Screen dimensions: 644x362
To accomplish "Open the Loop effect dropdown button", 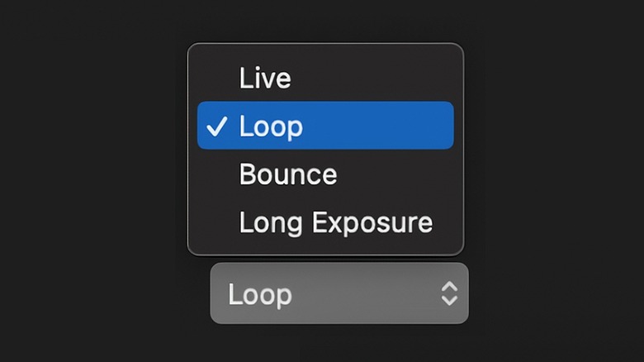I will coord(339,293).
